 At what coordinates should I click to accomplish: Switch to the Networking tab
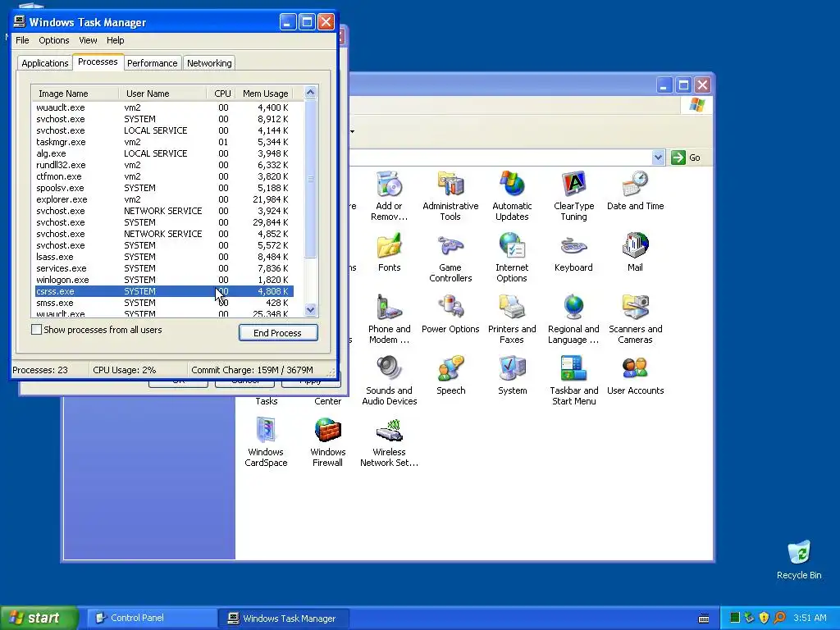[x=209, y=63]
